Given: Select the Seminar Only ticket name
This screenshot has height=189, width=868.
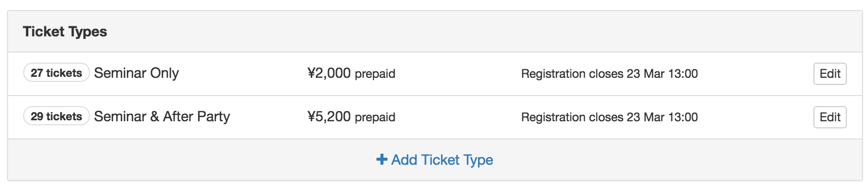Looking at the screenshot, I should [x=136, y=73].
